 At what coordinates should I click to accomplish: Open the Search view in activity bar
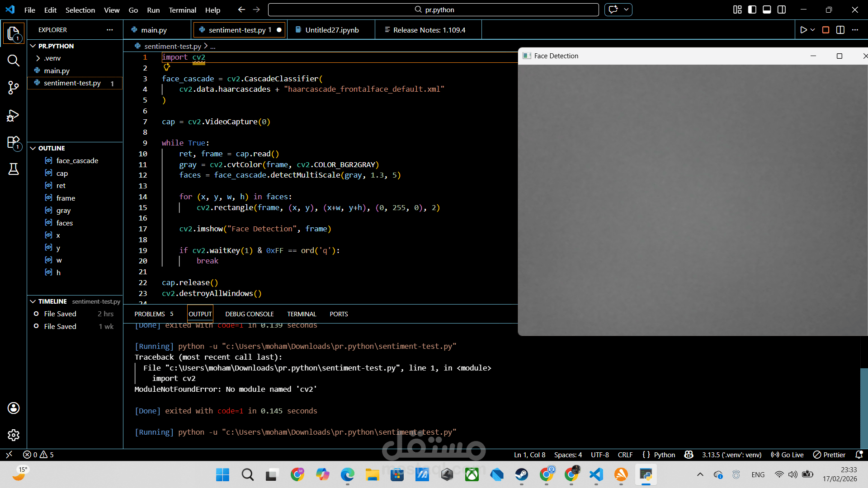point(14,61)
